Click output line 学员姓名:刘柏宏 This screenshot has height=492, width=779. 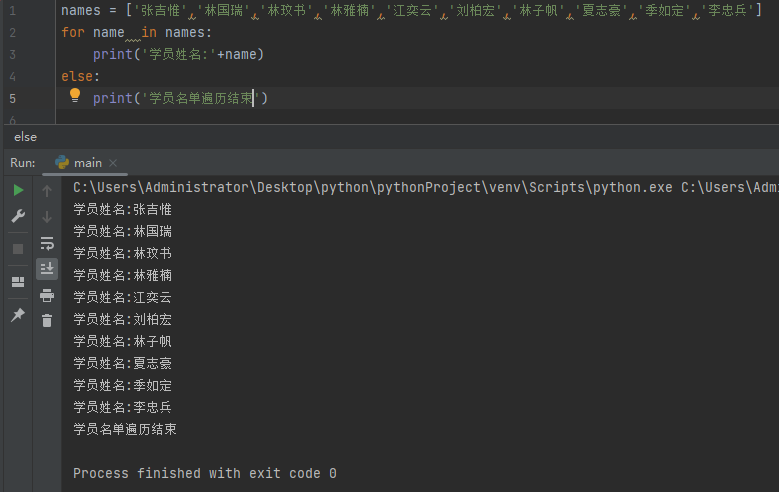(x=123, y=319)
